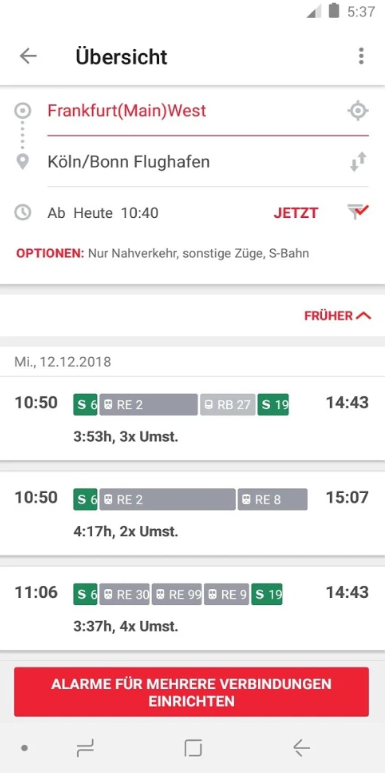The width and height of the screenshot is (385, 773).
Task: Tap the destination pin icon
Action: pyautogui.click(x=23, y=162)
